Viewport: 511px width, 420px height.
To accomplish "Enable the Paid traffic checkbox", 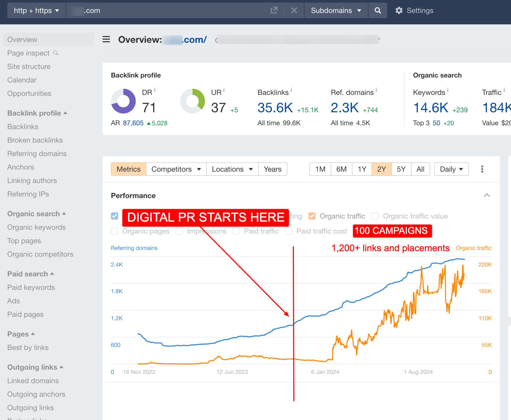I will click(x=236, y=231).
